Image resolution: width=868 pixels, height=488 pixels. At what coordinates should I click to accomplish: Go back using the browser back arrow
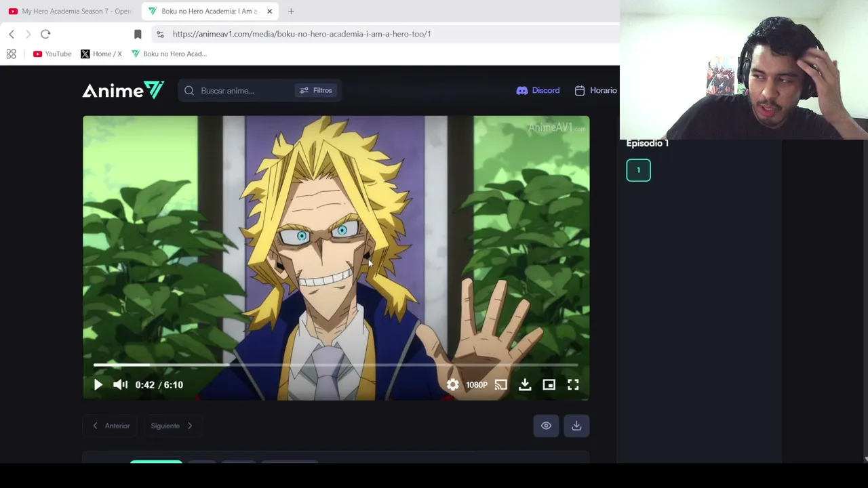[12, 34]
